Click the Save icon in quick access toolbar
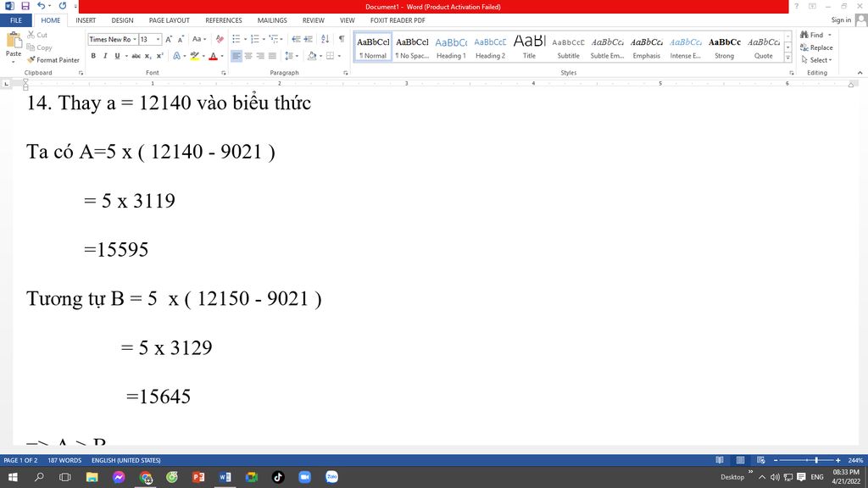This screenshot has height=488, width=868. coord(25,6)
